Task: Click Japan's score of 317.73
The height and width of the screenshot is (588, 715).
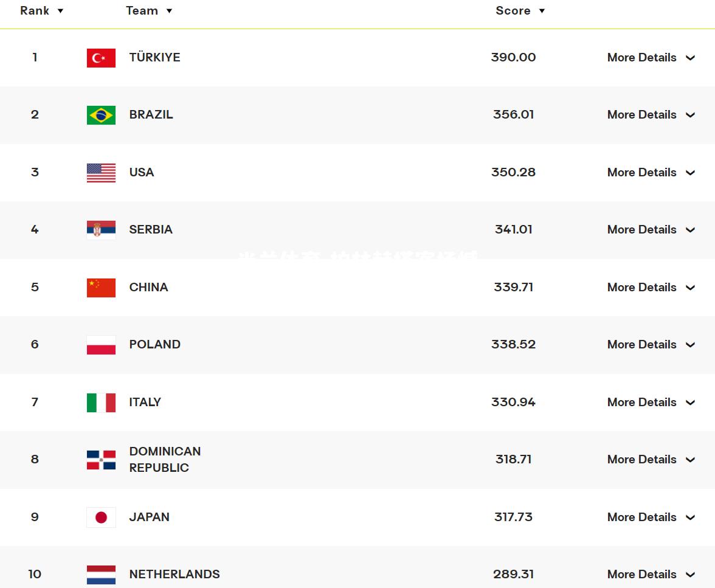Action: pos(513,517)
